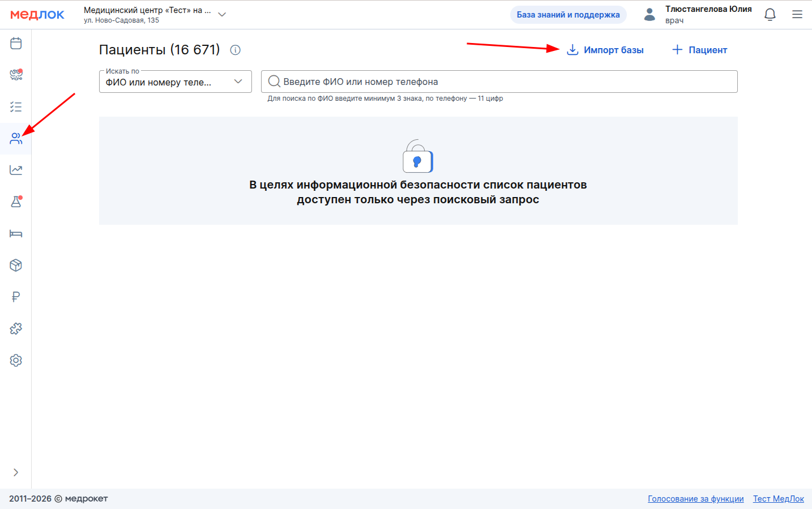812x509 pixels.
Task: Click the notification bell icon
Action: (x=770, y=15)
